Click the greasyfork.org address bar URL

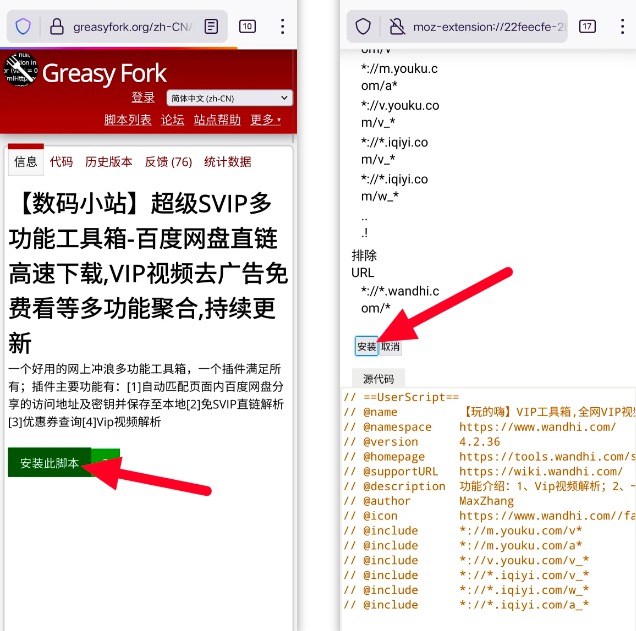click(133, 27)
